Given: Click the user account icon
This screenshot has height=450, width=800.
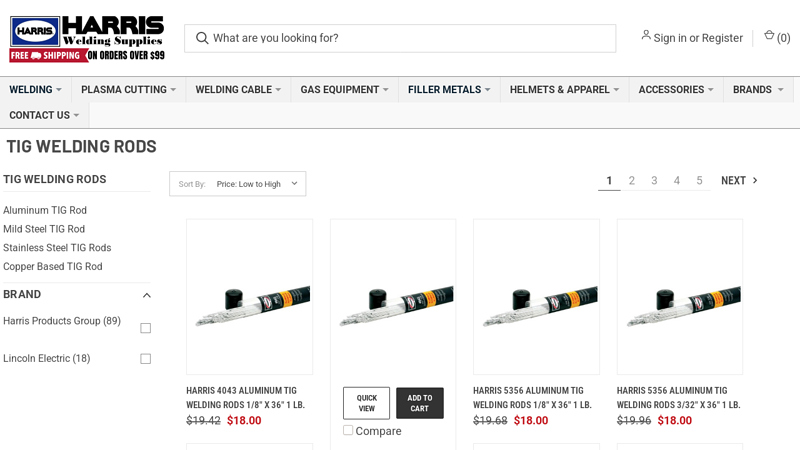Looking at the screenshot, I should pos(646,36).
